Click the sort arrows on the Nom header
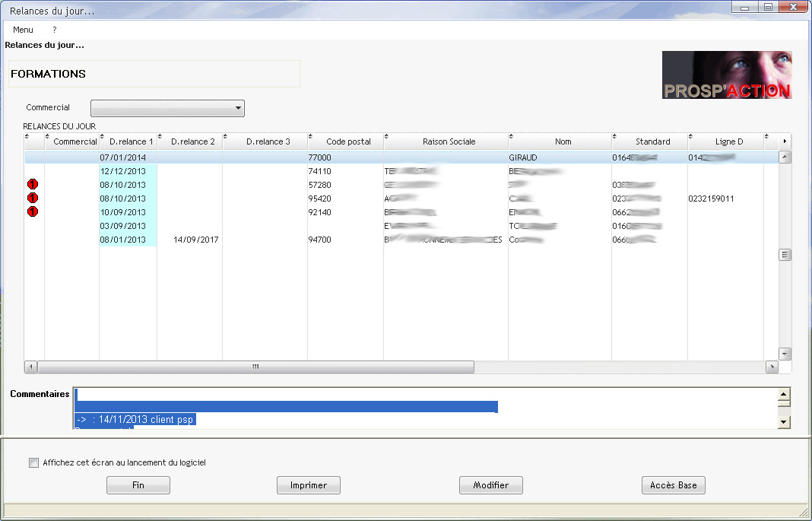812x521 pixels. pos(512,138)
